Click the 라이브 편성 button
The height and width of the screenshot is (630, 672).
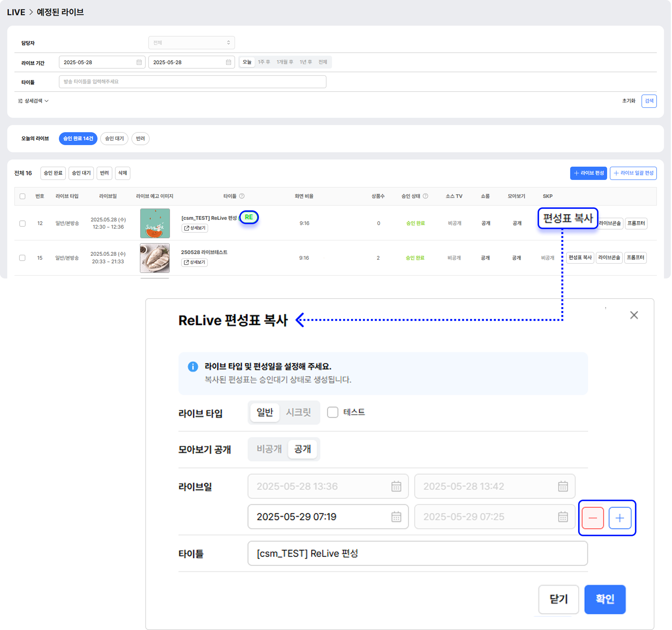(588, 173)
